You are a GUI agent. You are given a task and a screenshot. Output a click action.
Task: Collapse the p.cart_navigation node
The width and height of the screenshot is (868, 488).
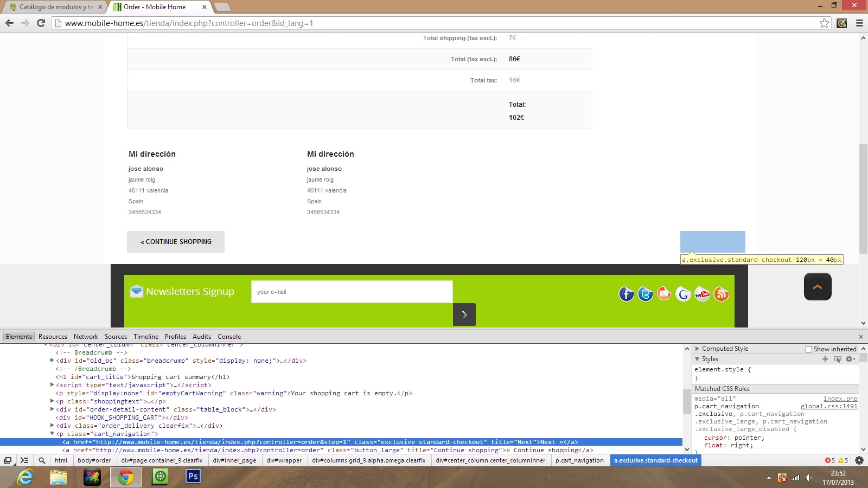(52, 434)
